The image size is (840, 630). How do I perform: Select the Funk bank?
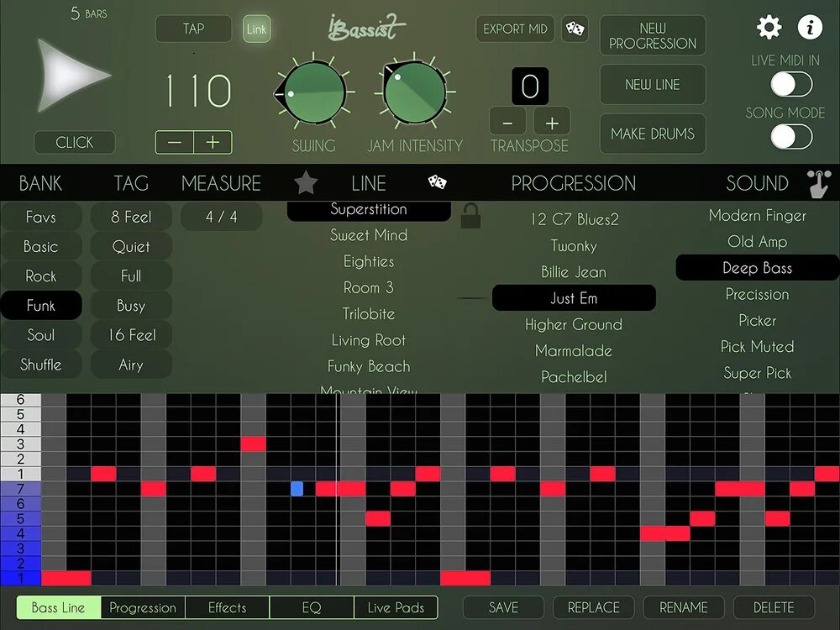(41, 306)
